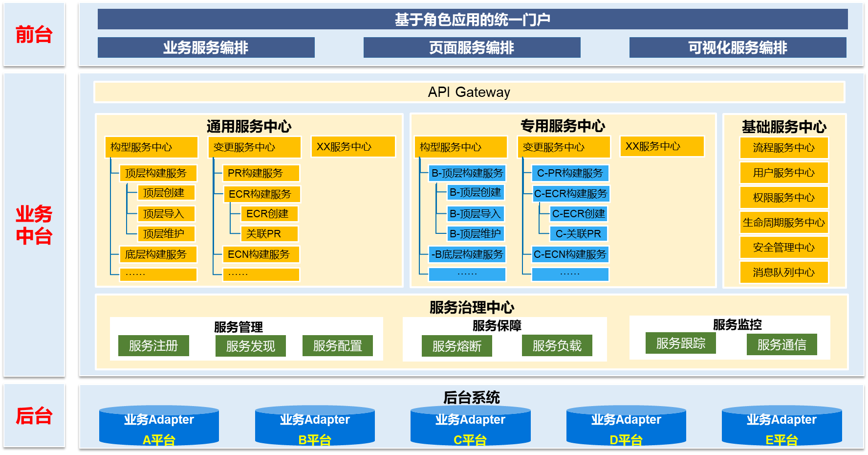Click the 服务发现 green box
This screenshot has width=868, height=455.
click(x=251, y=346)
